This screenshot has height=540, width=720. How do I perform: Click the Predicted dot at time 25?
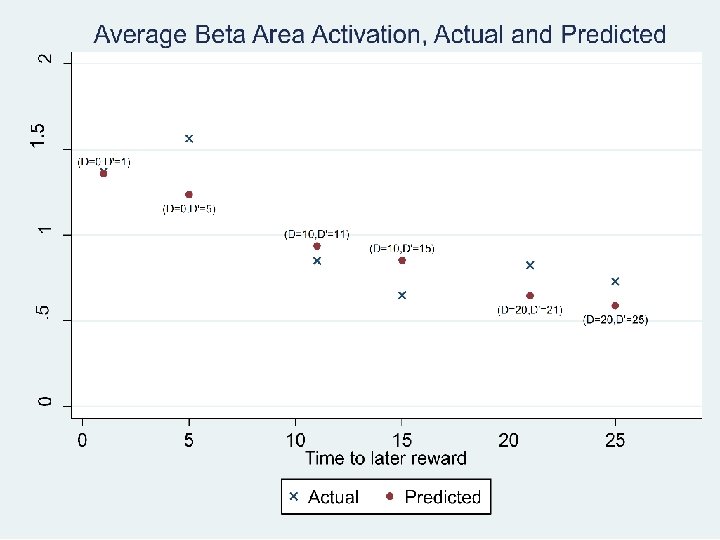point(615,305)
